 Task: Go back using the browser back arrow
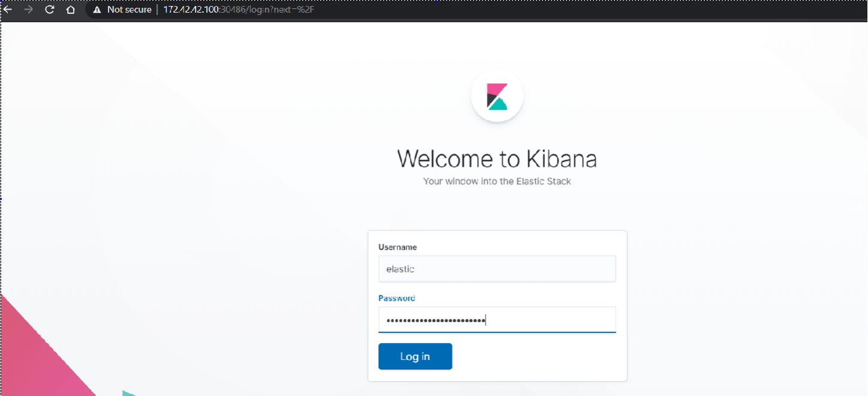pyautogui.click(x=7, y=10)
